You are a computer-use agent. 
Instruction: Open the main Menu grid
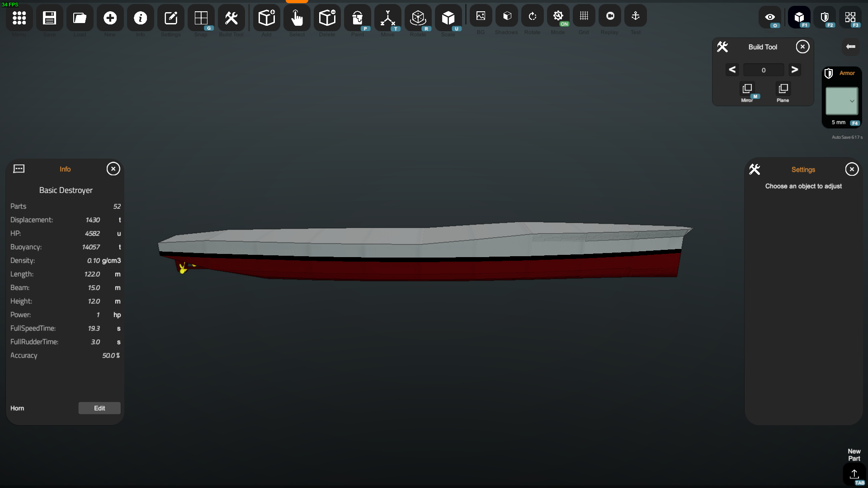19,18
